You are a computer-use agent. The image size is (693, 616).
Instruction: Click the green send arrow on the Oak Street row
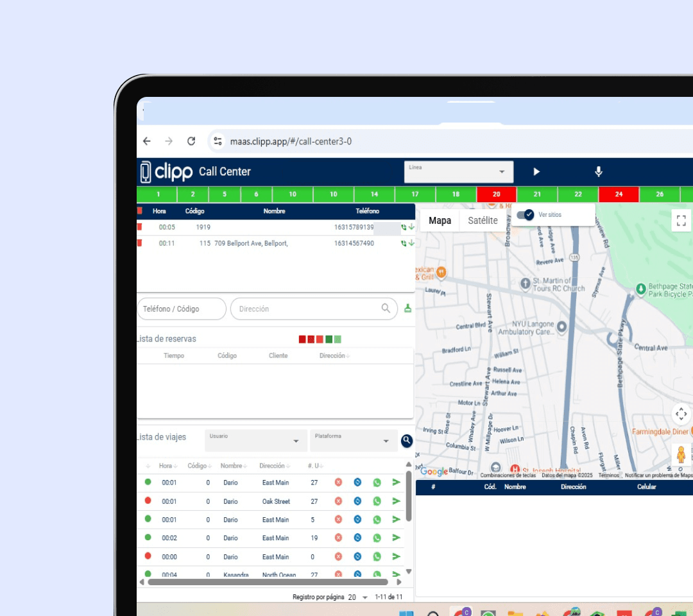[397, 501]
